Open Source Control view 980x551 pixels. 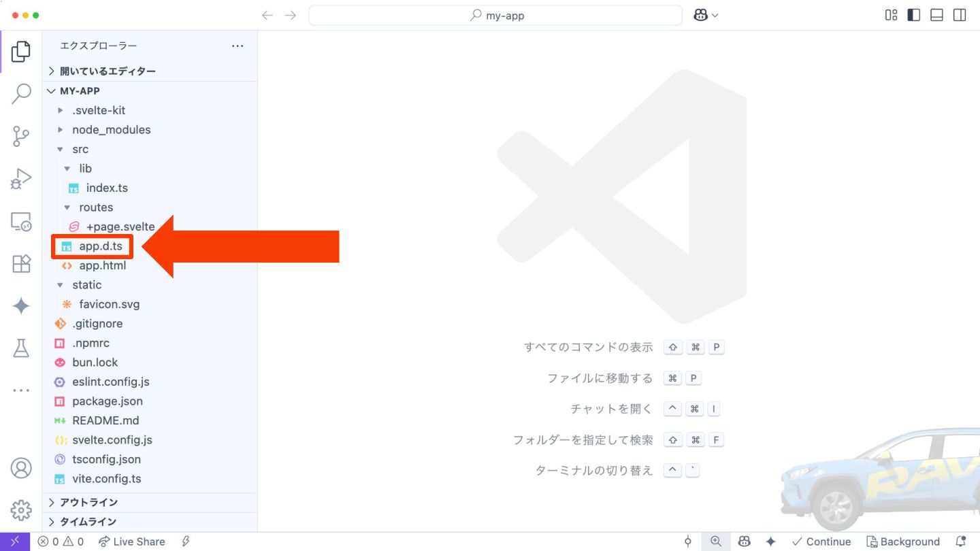coord(21,136)
